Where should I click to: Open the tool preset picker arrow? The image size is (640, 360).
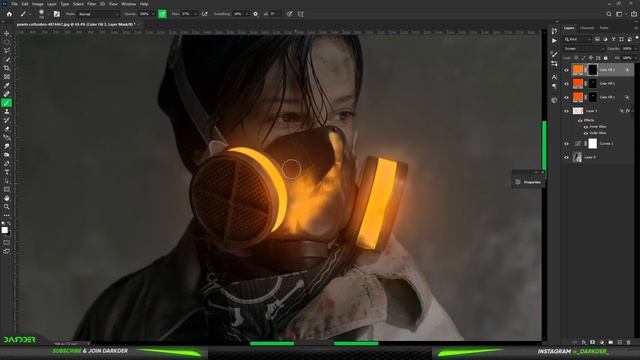30,14
